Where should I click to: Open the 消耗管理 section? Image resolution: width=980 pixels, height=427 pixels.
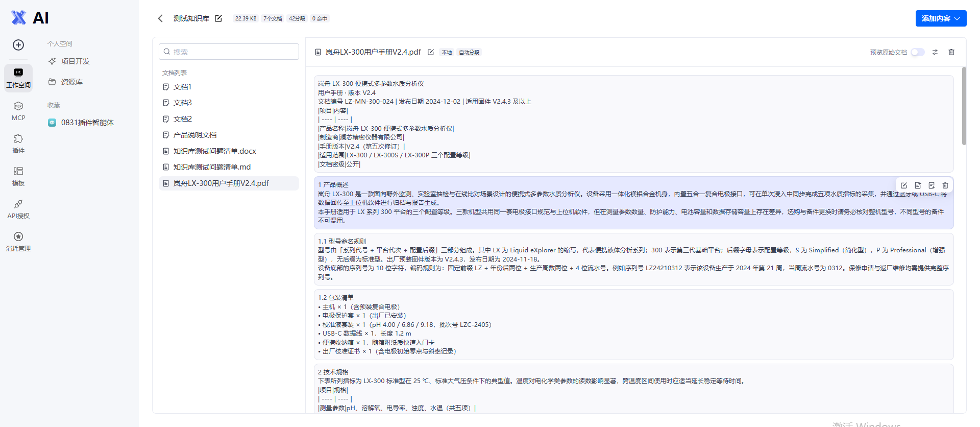[18, 242]
